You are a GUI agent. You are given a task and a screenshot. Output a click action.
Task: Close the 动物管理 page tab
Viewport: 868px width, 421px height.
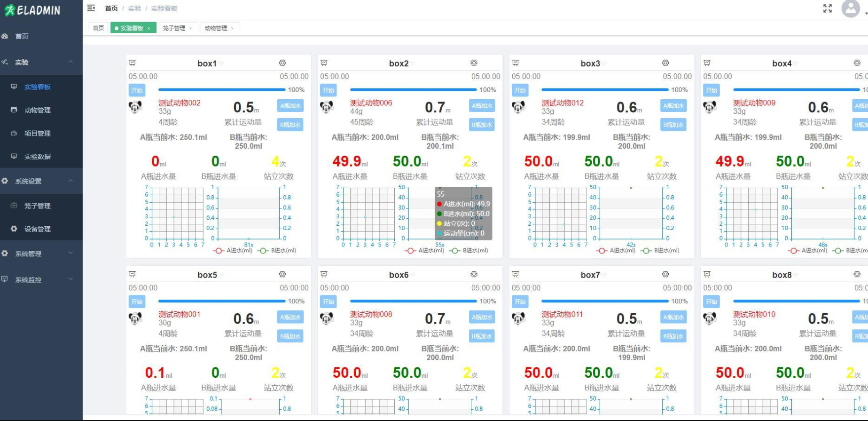(x=232, y=29)
